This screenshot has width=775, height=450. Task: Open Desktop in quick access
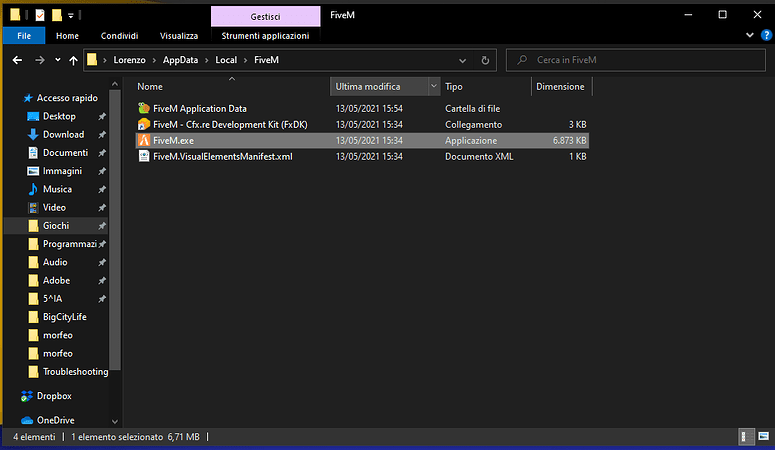tap(59, 116)
